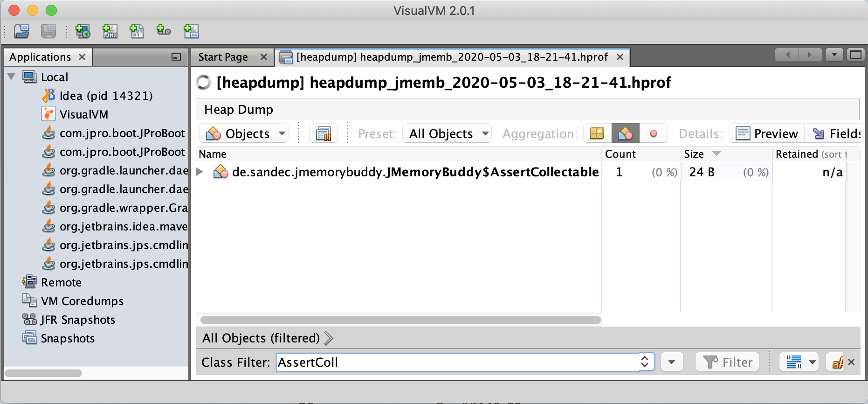Select the org.gradle.wrapper.Gra entry
The image size is (868, 404).
point(124,208)
